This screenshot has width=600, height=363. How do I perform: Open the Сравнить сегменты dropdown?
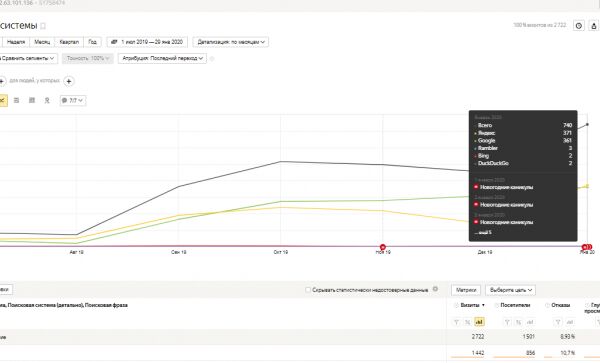click(28, 58)
